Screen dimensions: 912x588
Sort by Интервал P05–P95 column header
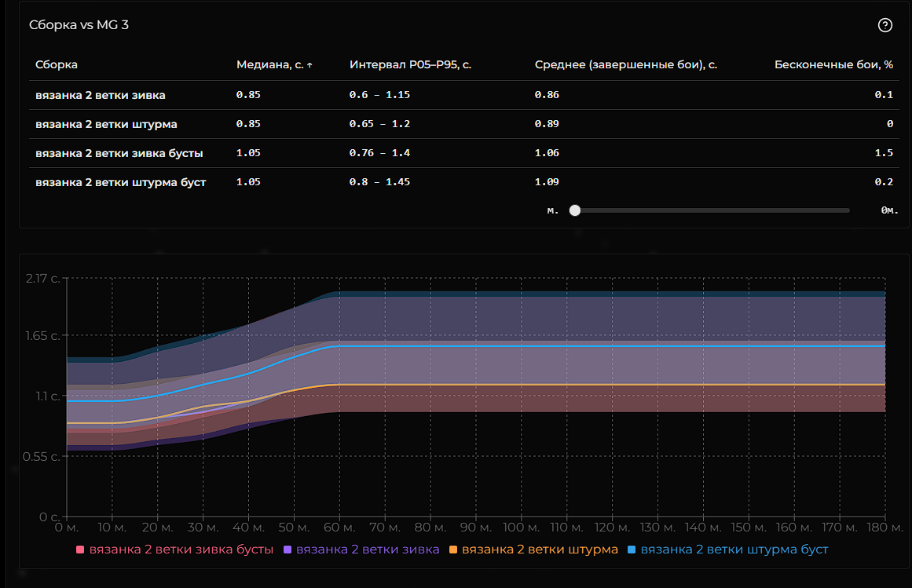click(410, 65)
